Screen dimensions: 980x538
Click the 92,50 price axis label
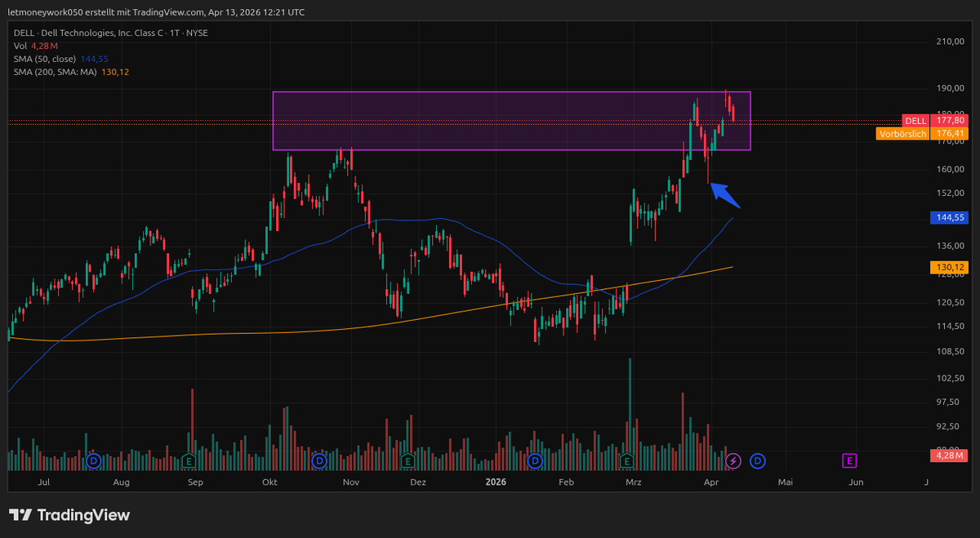[948, 425]
